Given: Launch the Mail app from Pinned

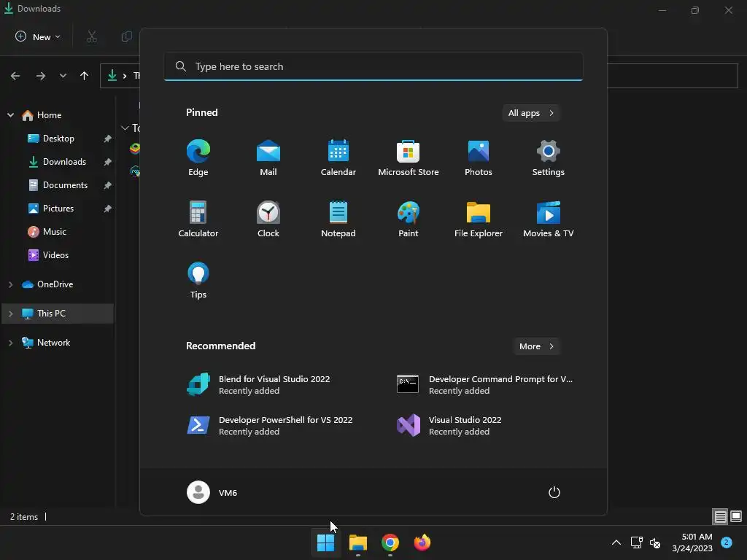Looking at the screenshot, I should [x=268, y=157].
